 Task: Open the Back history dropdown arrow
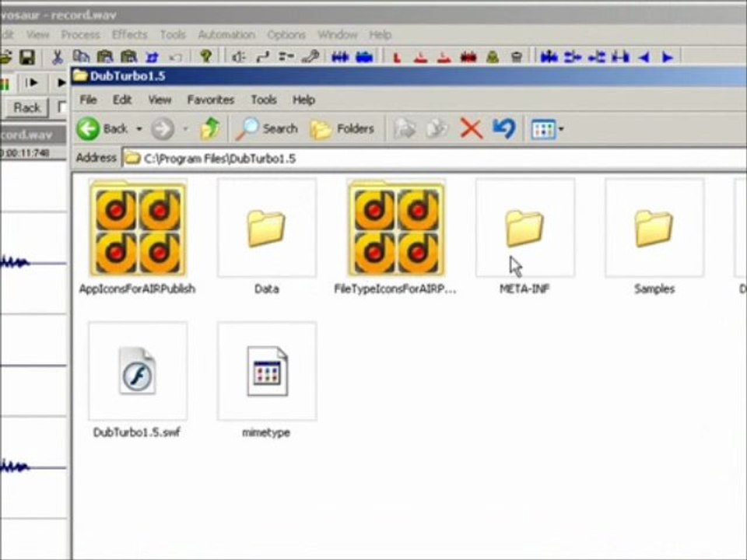[x=139, y=129]
